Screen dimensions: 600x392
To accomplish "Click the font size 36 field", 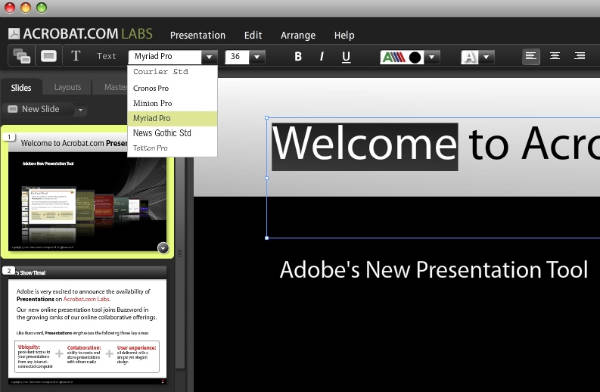I will [236, 57].
